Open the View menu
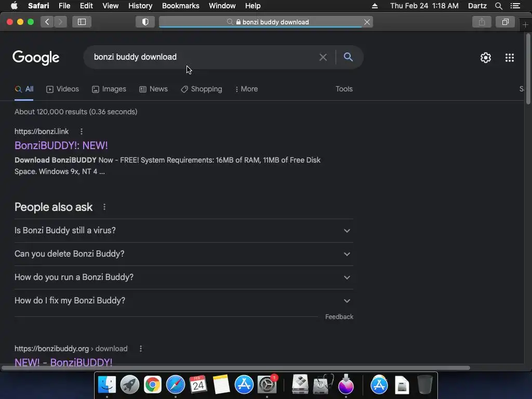This screenshot has width=532, height=399. click(111, 6)
